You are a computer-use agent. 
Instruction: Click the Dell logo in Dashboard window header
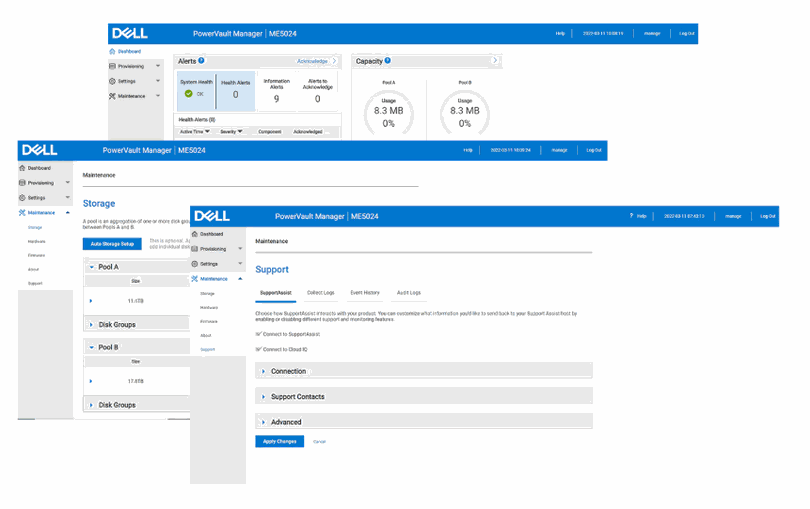click(130, 34)
